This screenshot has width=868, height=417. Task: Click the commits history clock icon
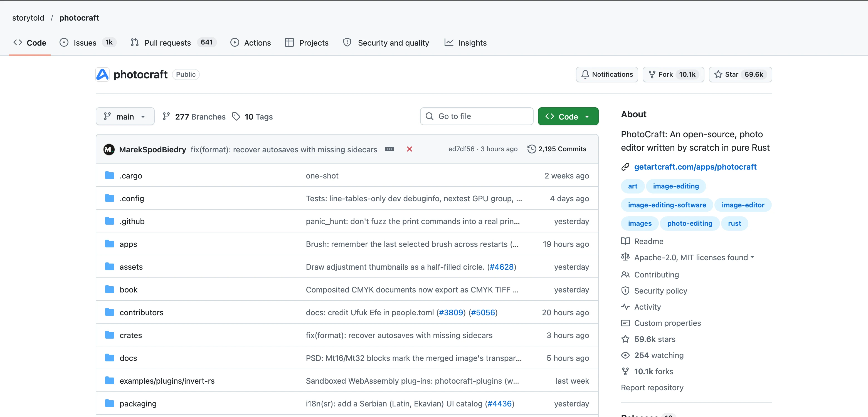pos(531,149)
